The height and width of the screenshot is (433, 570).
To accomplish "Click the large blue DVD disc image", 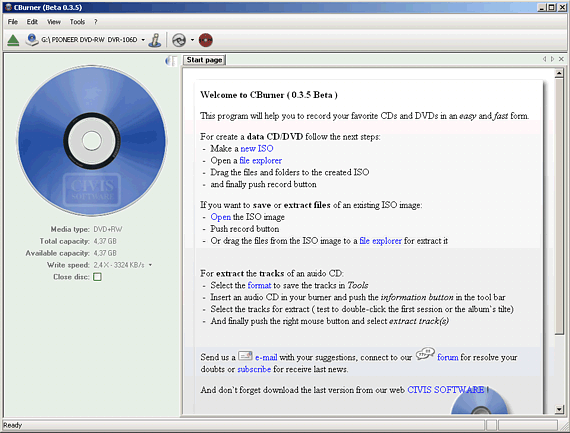I will point(92,141).
